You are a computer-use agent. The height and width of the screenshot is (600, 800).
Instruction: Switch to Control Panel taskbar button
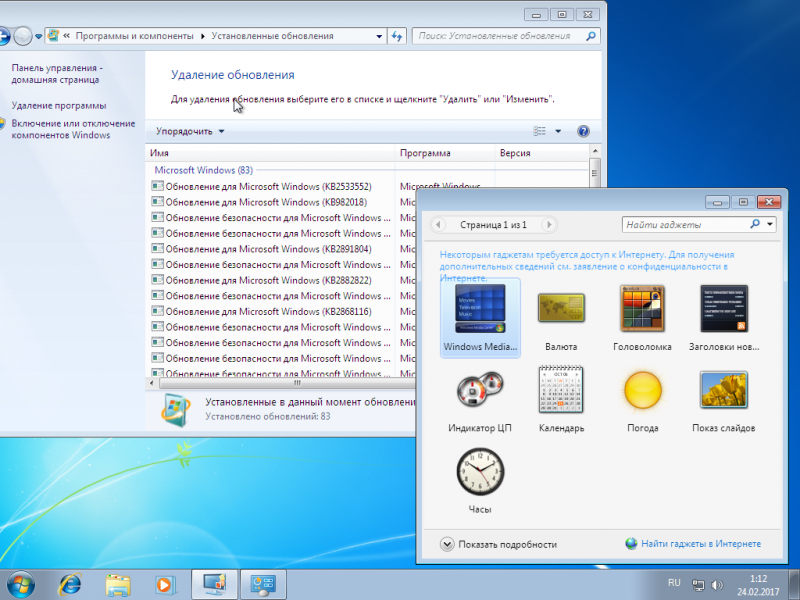pyautogui.click(x=263, y=584)
